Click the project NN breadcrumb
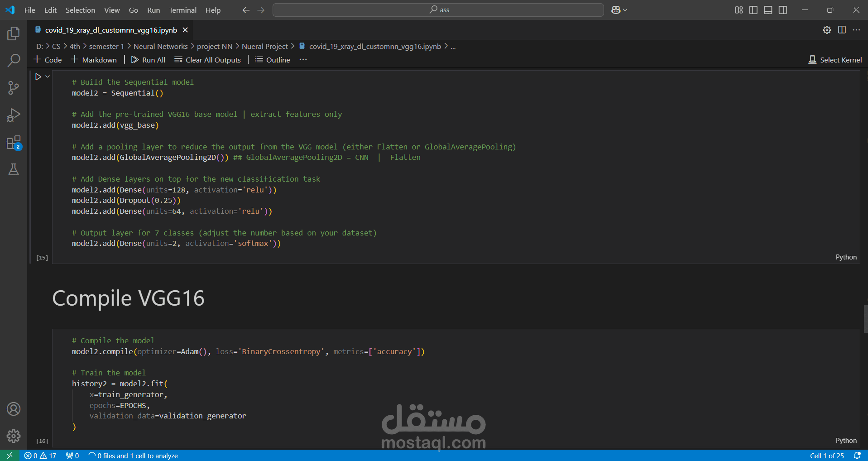The height and width of the screenshot is (461, 868). [215, 46]
